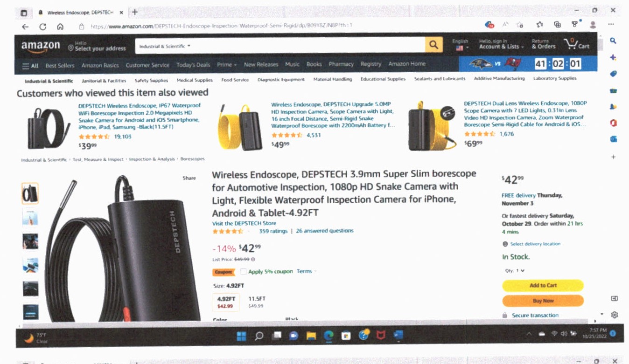
Task: Click the second product image thumbnail
Action: pyautogui.click(x=30, y=217)
